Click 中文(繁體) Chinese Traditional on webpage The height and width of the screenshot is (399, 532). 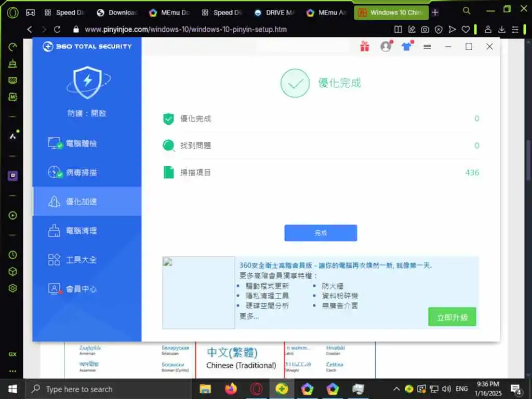[x=241, y=359]
